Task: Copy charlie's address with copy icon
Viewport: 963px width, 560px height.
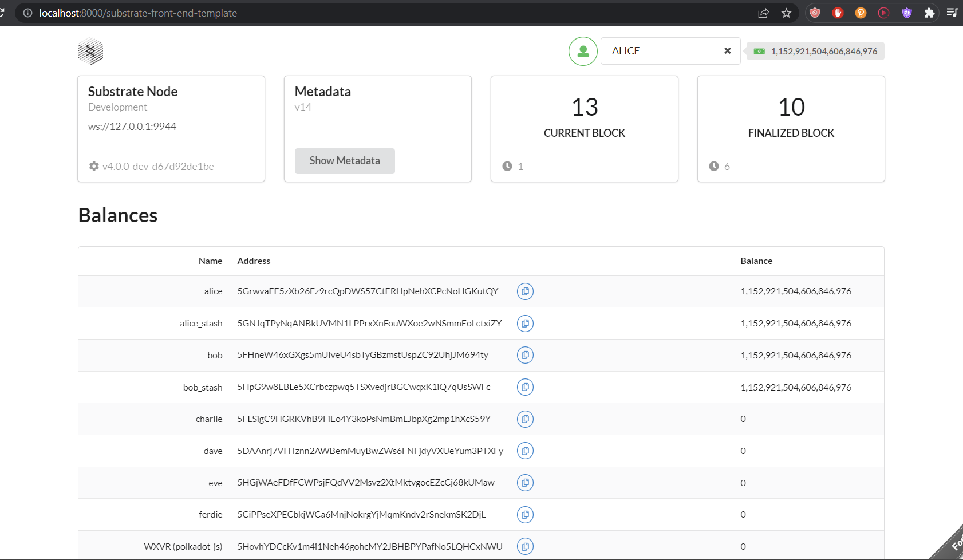Action: (x=525, y=419)
